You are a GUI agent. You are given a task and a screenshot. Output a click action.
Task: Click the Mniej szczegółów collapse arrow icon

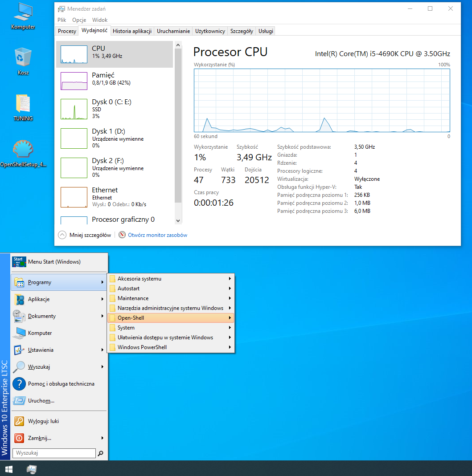point(62,235)
